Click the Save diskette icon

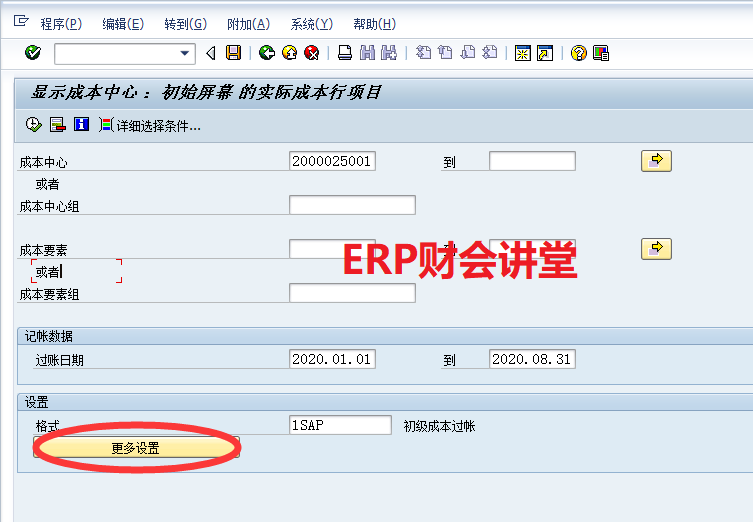[233, 53]
